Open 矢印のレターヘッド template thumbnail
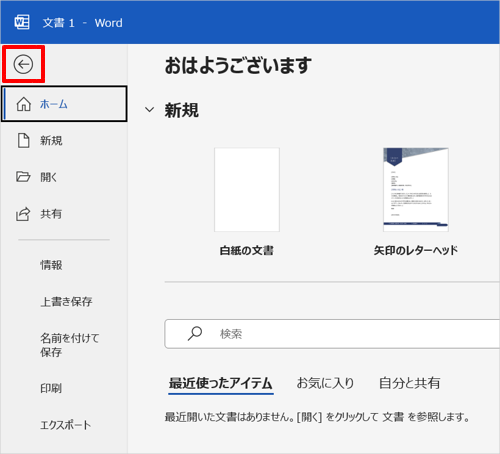Viewport: 500px width, 454px height. 416,189
